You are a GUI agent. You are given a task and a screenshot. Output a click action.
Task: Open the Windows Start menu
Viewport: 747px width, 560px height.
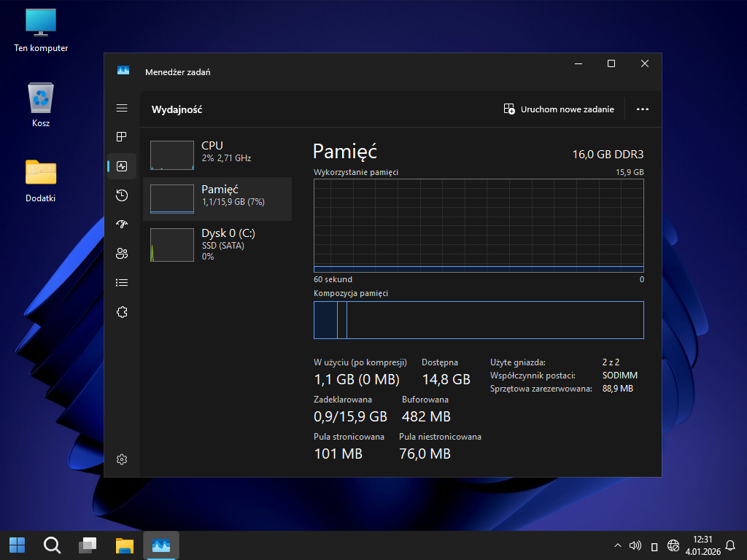click(17, 545)
